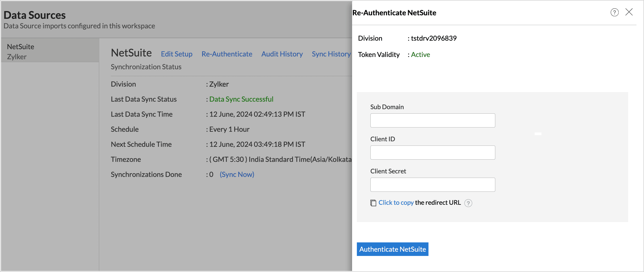Image resolution: width=644 pixels, height=272 pixels.
Task: Open the Re-Authenticate link
Action: coord(227,54)
